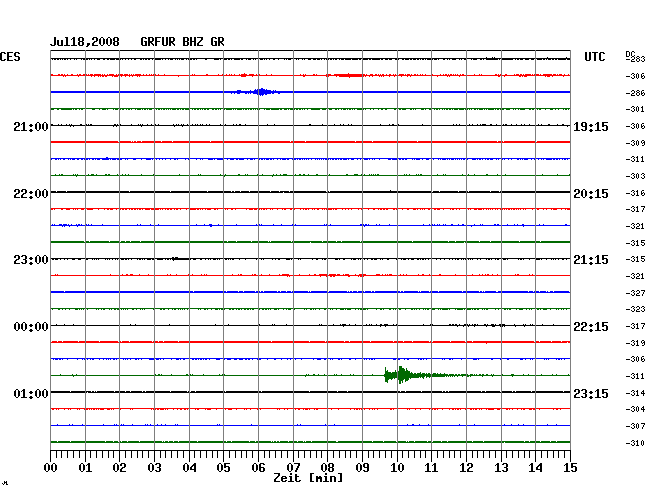
Task: Click the "21:15" UTC time label
Action: tap(591, 260)
